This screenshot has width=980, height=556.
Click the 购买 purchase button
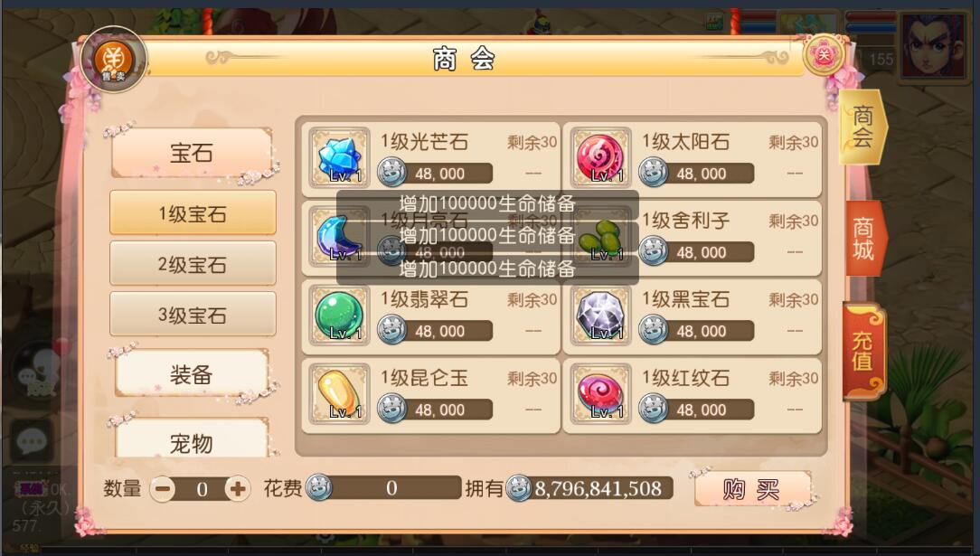click(752, 489)
